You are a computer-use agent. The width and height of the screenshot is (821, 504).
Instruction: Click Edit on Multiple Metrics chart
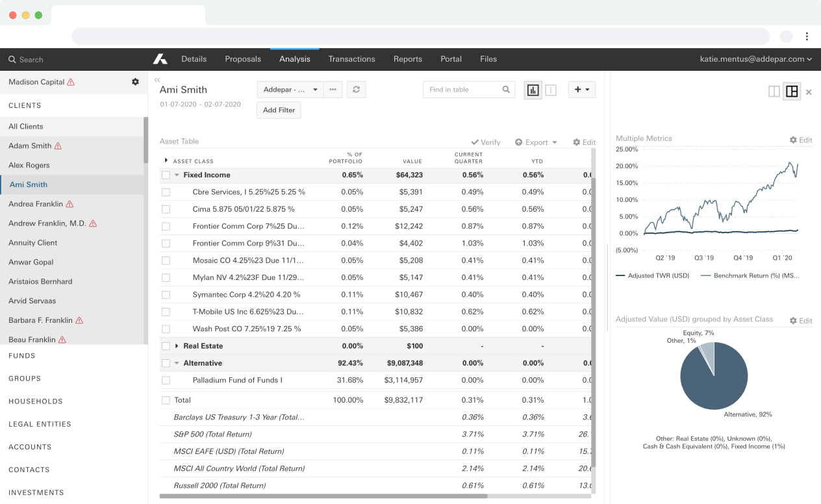coord(801,140)
